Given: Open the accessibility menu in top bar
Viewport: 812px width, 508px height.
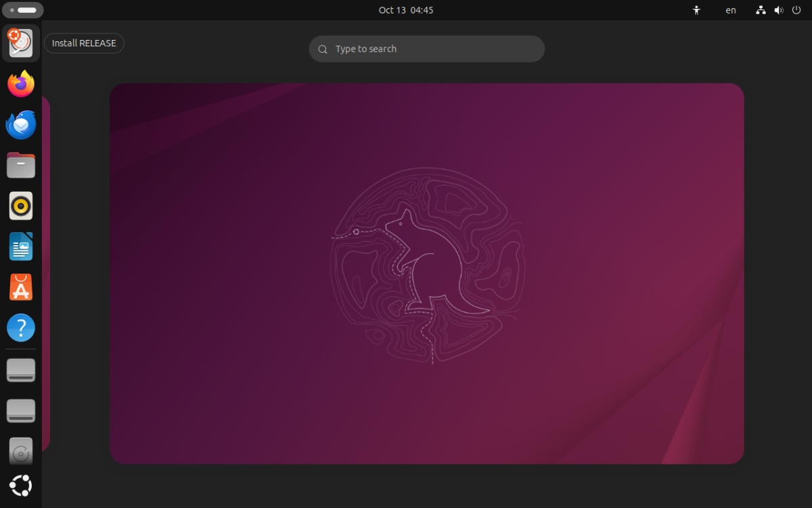Looking at the screenshot, I should (x=697, y=10).
